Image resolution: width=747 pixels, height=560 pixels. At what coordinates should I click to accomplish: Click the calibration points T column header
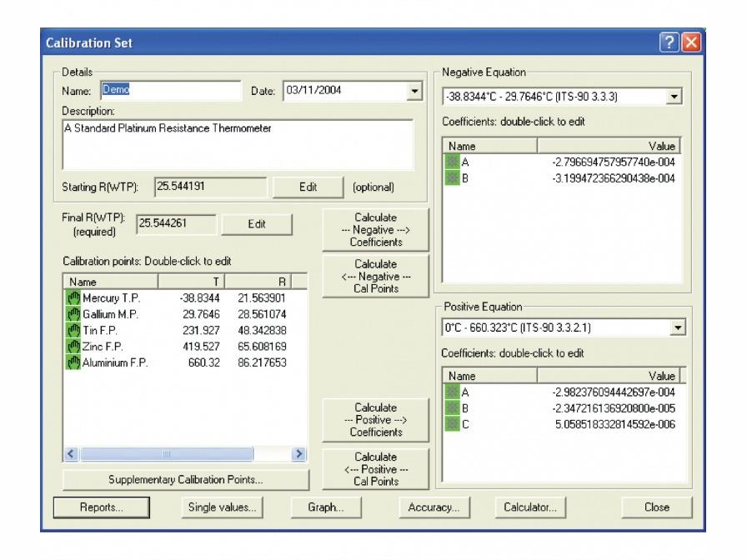[191, 282]
